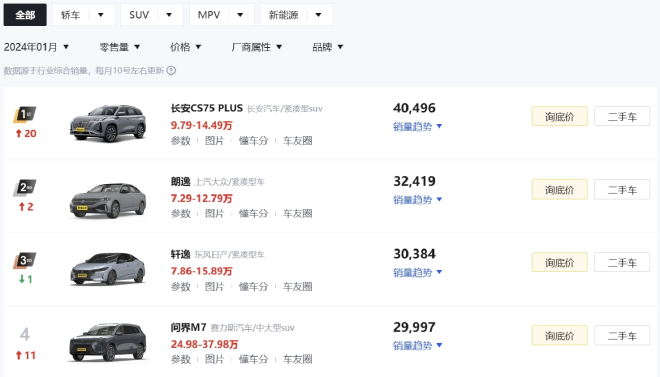Viewport: 660px width, 377px height.
Task: Click the rank 3 badge icon
Action: coord(25,260)
